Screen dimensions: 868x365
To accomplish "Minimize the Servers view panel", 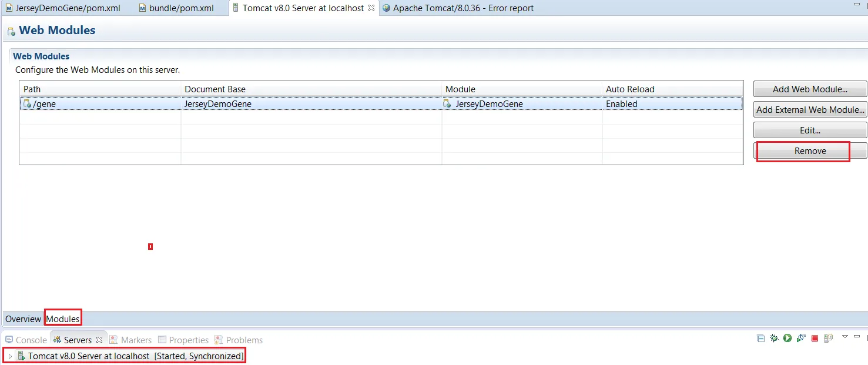I will pyautogui.click(x=857, y=336).
